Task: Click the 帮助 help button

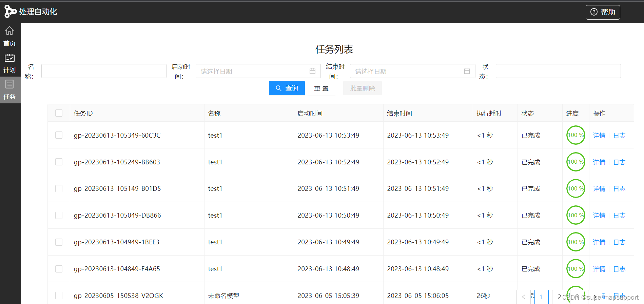Action: tap(603, 12)
